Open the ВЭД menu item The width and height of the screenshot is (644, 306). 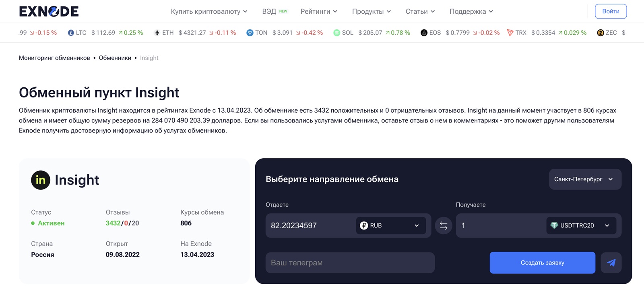[x=269, y=11]
